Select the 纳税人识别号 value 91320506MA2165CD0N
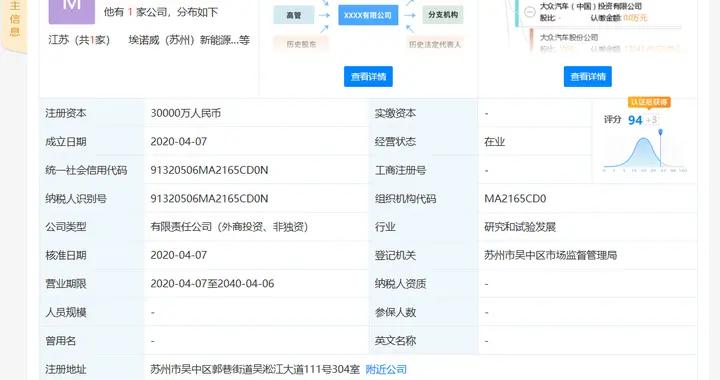The height and width of the screenshot is (380, 720). 209,198
